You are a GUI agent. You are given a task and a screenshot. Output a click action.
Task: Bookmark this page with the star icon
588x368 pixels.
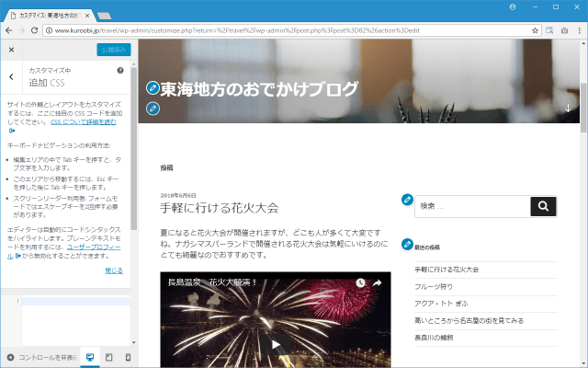535,30
